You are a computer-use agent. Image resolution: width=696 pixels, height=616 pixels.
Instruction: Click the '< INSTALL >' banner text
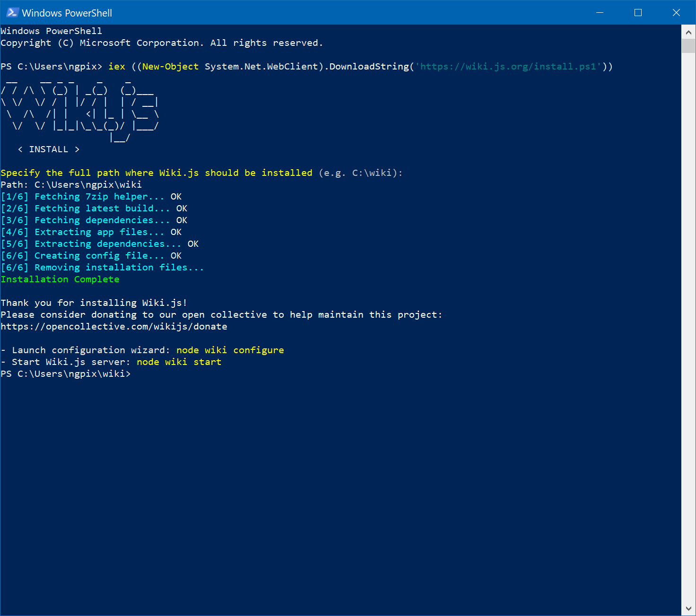pos(49,149)
